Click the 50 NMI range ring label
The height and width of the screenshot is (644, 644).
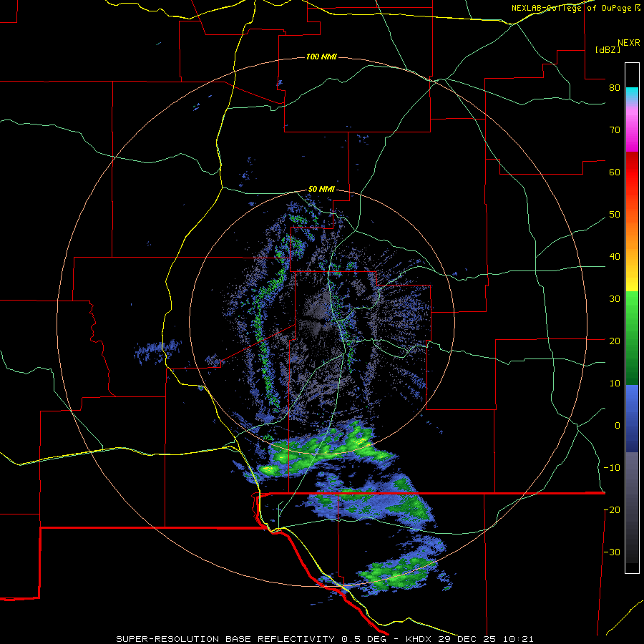pos(321,190)
